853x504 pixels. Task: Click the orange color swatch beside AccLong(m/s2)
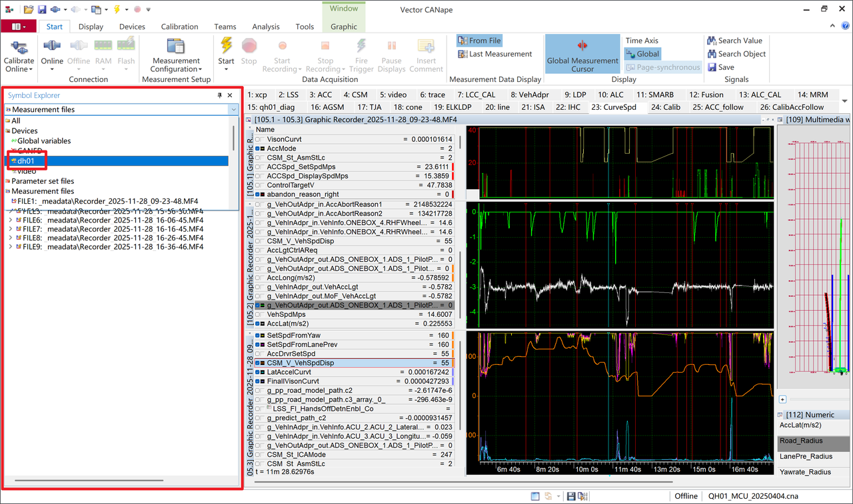point(452,278)
